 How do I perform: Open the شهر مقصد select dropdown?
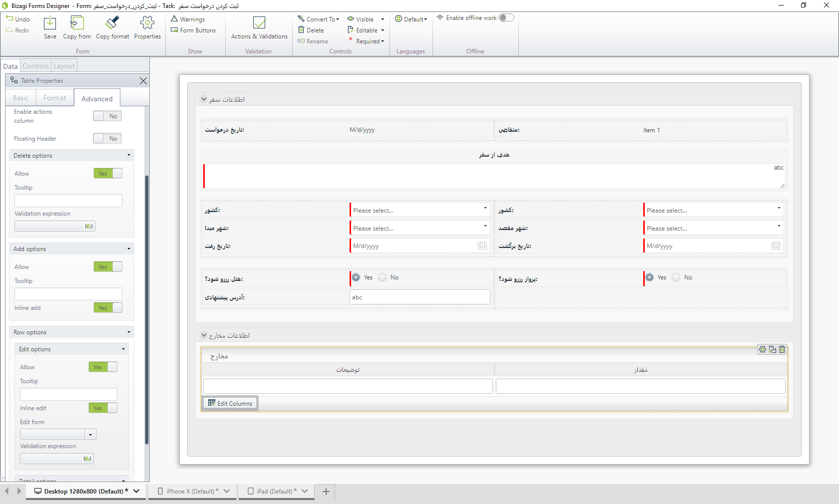tap(714, 228)
